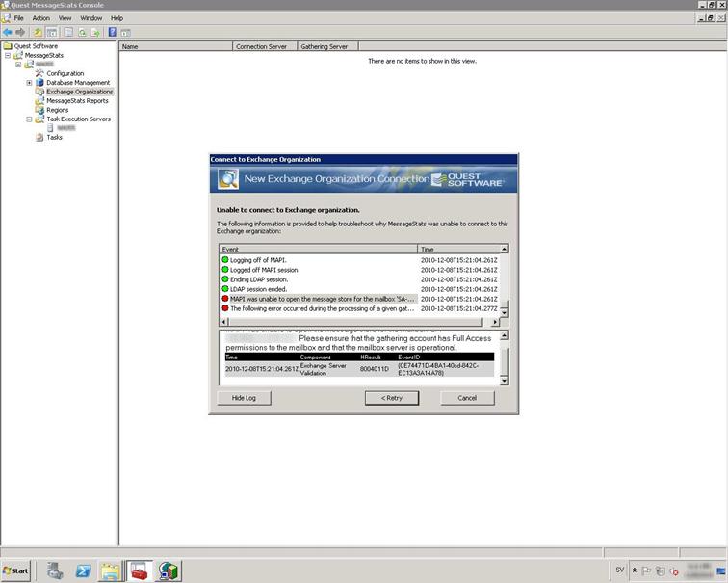Click the details pane scroll-down arrow

click(x=505, y=381)
